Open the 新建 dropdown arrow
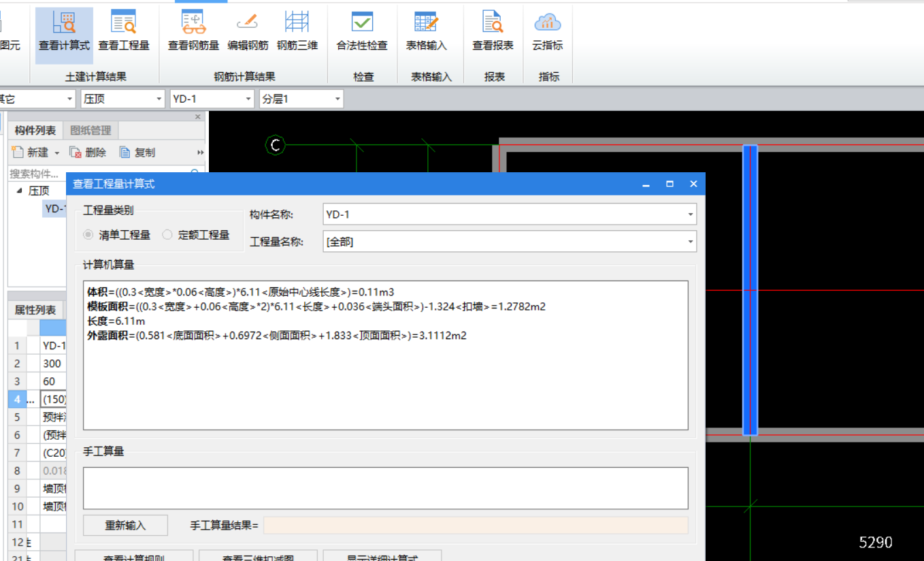Screen dimensions: 924x561 tap(57, 153)
